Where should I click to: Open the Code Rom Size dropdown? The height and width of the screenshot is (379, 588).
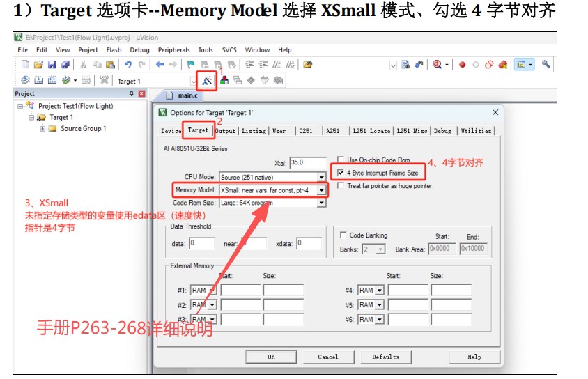(x=321, y=203)
